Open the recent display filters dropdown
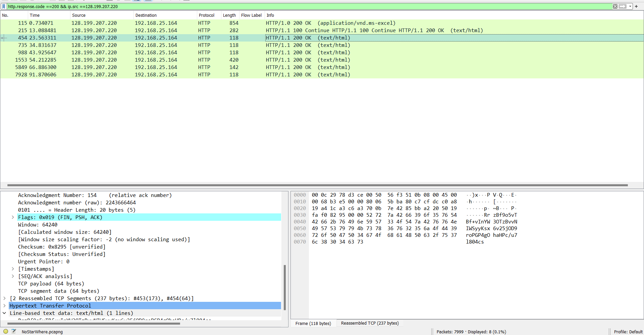Screen dimensions: 644x335 630,6
